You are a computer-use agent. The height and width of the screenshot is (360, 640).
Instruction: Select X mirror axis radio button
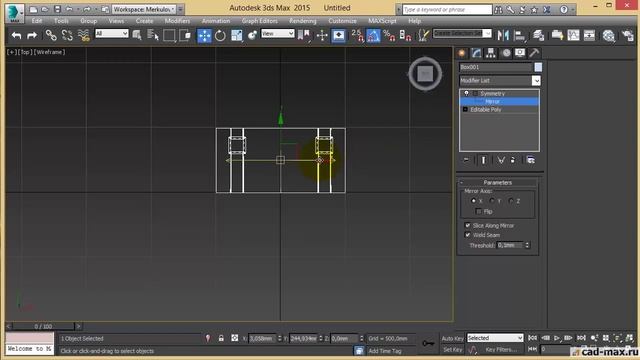(x=473, y=201)
